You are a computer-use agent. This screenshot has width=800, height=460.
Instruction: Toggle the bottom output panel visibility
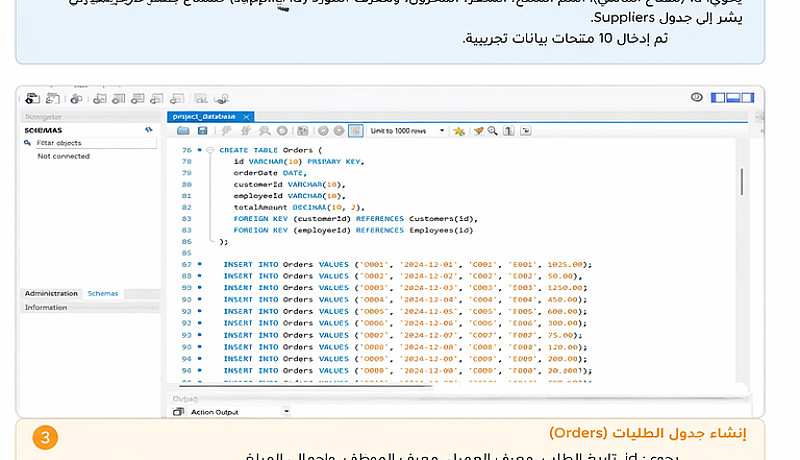click(x=733, y=97)
